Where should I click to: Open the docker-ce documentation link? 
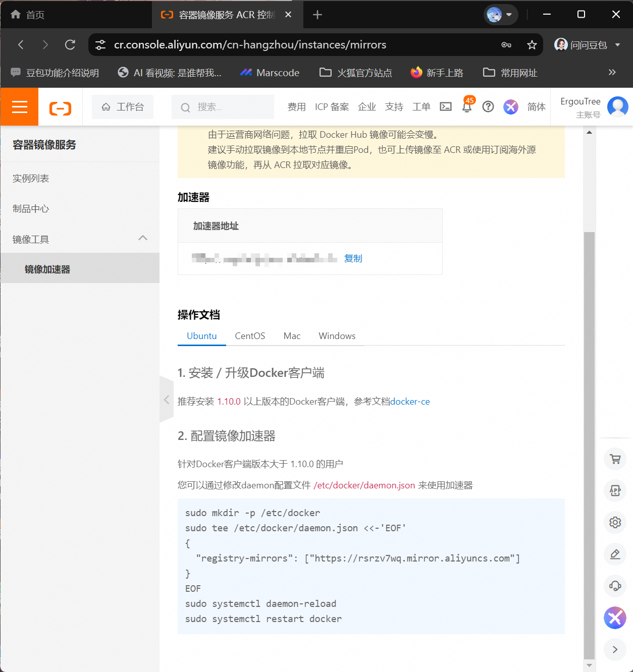coord(410,402)
